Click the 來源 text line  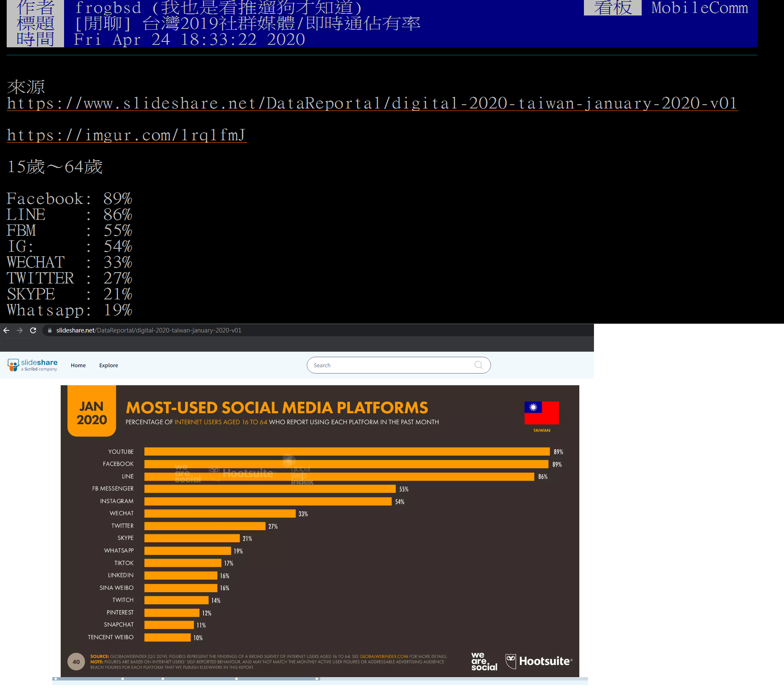(x=26, y=88)
